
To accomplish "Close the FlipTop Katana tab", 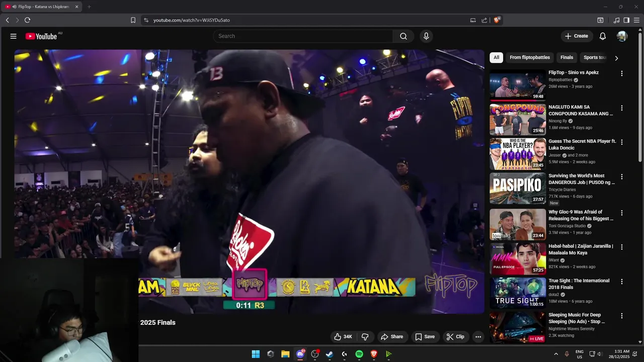I will pyautogui.click(x=76, y=7).
